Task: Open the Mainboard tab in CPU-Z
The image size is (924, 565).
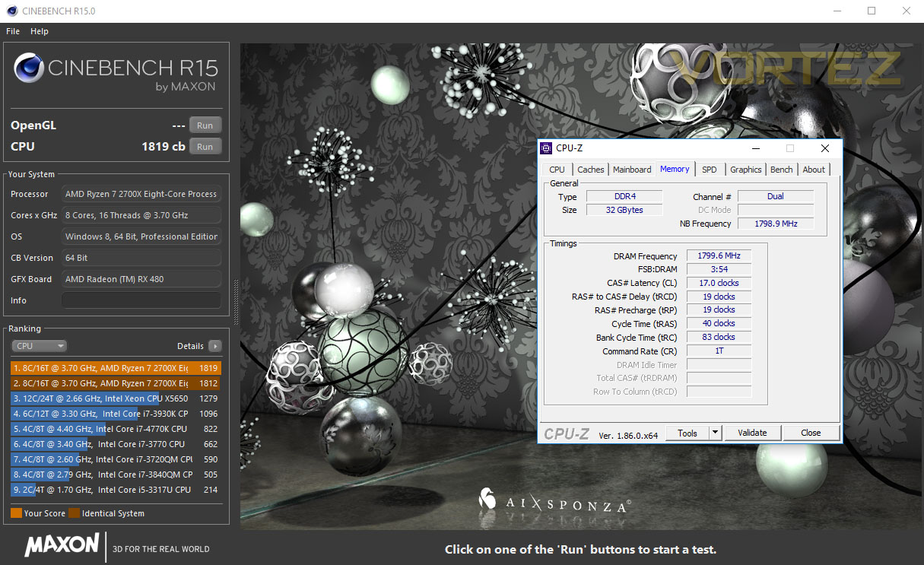Action: tap(632, 170)
